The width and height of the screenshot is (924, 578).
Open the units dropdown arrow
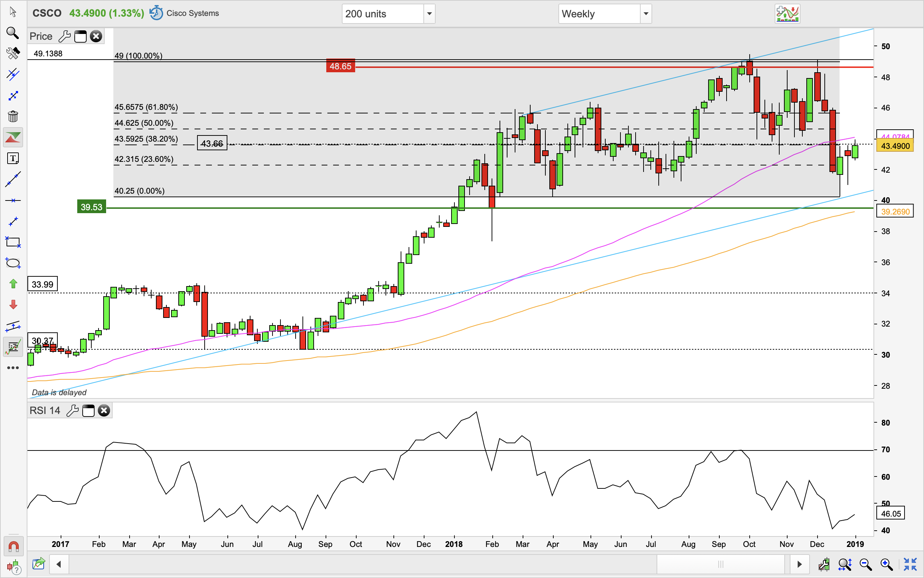pyautogui.click(x=429, y=14)
